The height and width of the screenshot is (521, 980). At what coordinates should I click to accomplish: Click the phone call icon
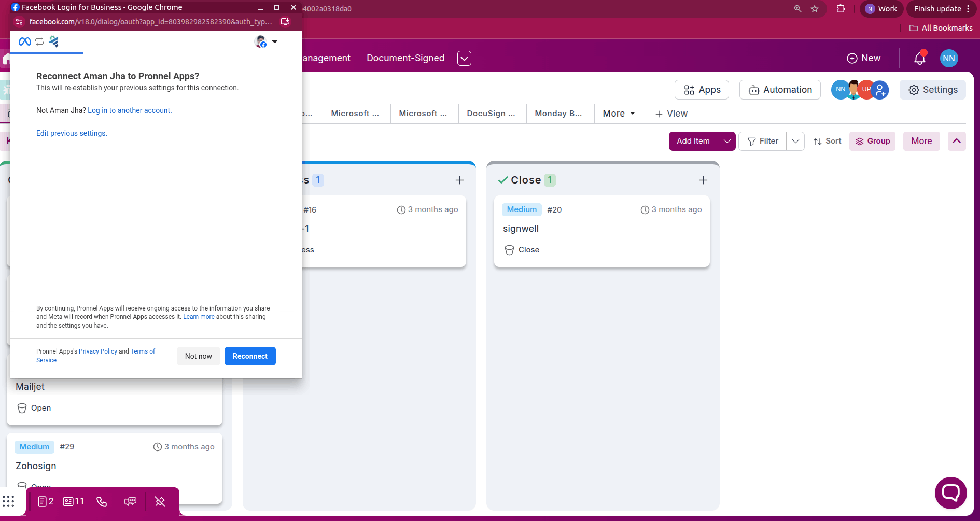click(x=102, y=501)
